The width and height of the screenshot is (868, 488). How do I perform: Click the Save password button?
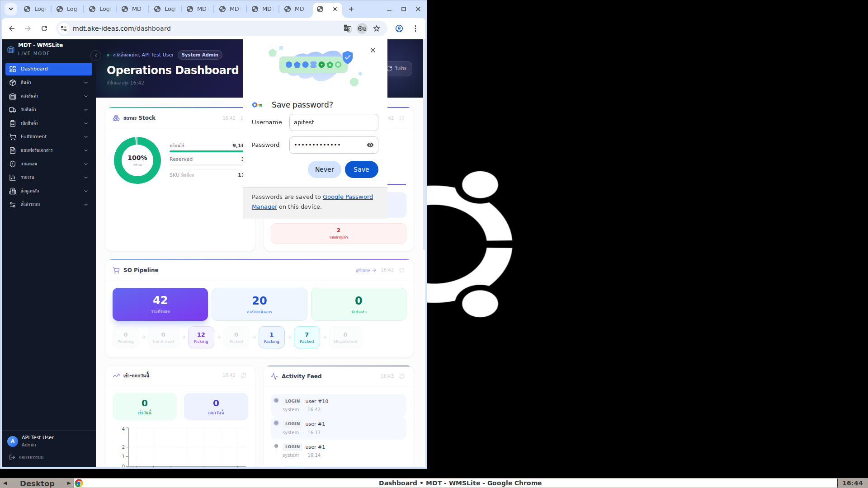click(x=361, y=169)
